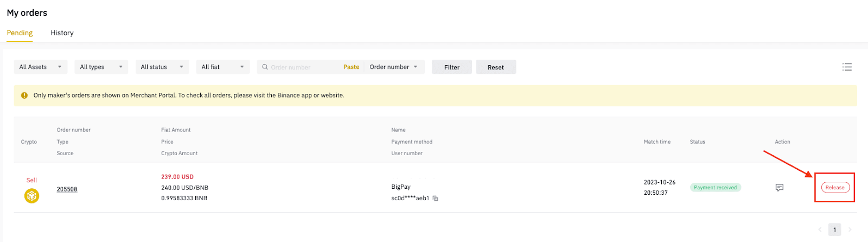
Task: Open order number 205508
Action: tap(67, 189)
